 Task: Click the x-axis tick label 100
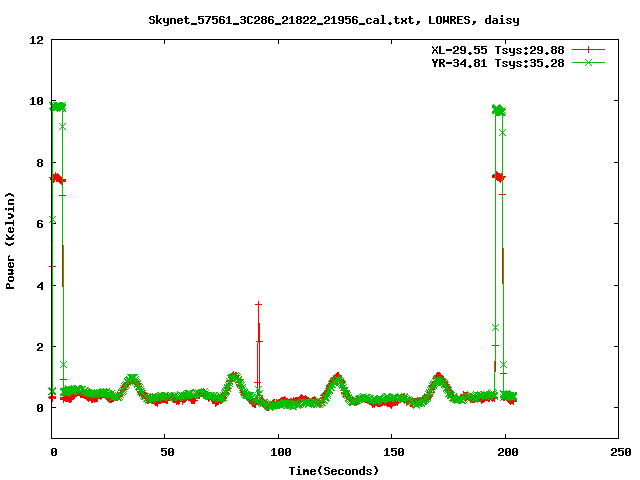pyautogui.click(x=280, y=452)
